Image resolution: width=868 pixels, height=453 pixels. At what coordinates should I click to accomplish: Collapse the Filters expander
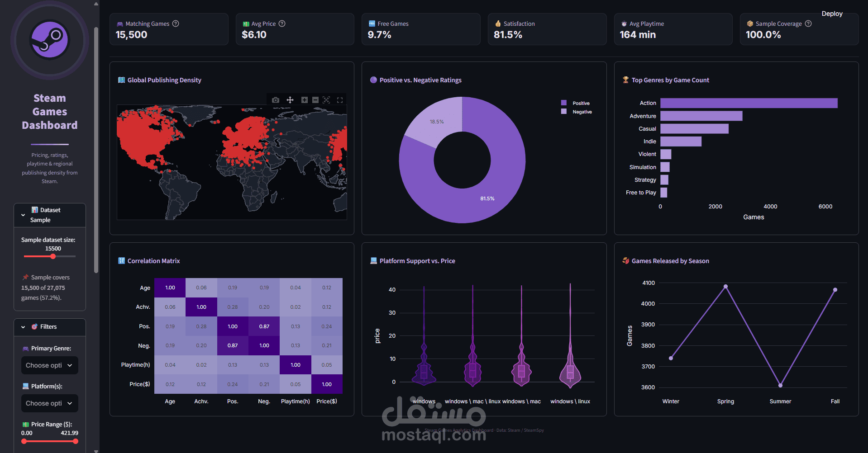50,327
